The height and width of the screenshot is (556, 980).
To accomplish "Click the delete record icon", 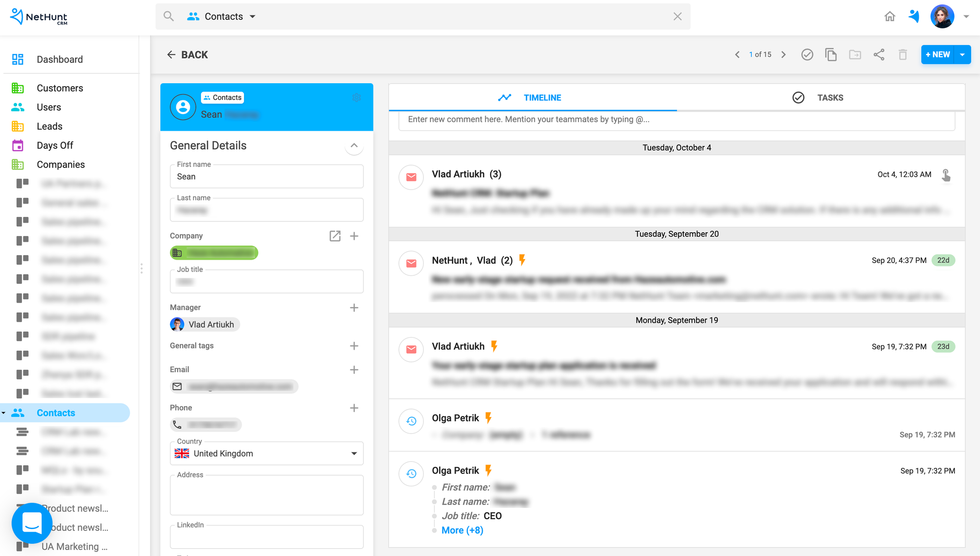I will point(903,54).
